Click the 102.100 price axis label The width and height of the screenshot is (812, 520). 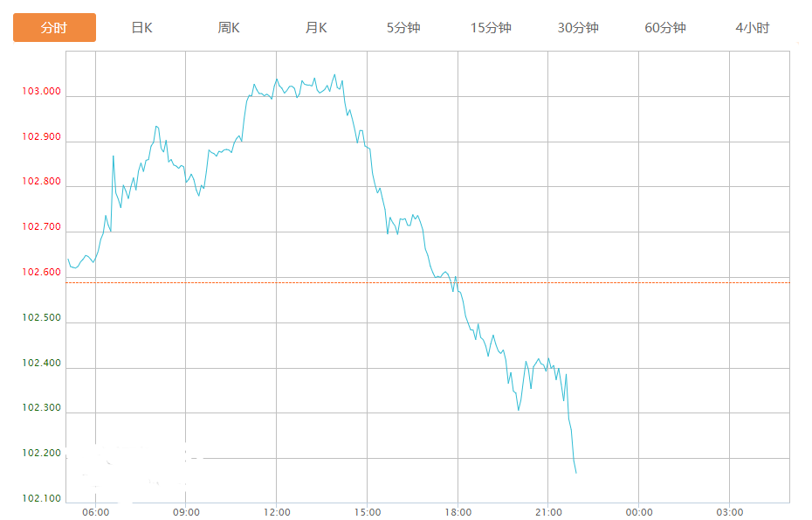(42, 499)
